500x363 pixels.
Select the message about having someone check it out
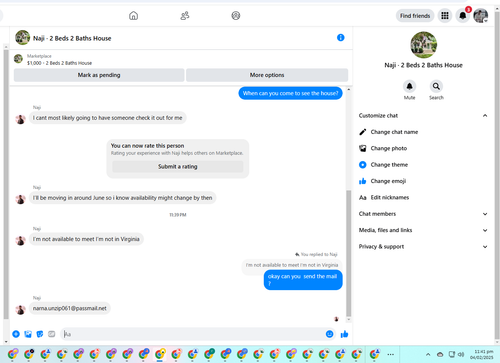(107, 118)
